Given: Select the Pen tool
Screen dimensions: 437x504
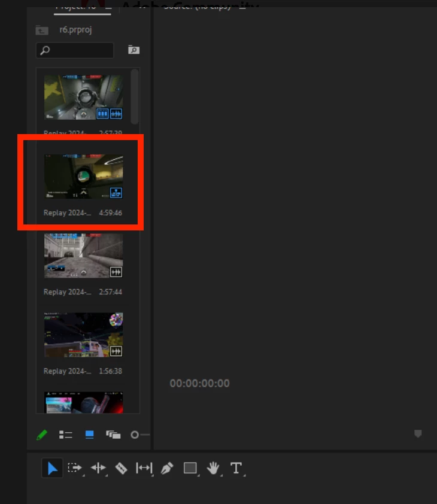Looking at the screenshot, I should (167, 468).
